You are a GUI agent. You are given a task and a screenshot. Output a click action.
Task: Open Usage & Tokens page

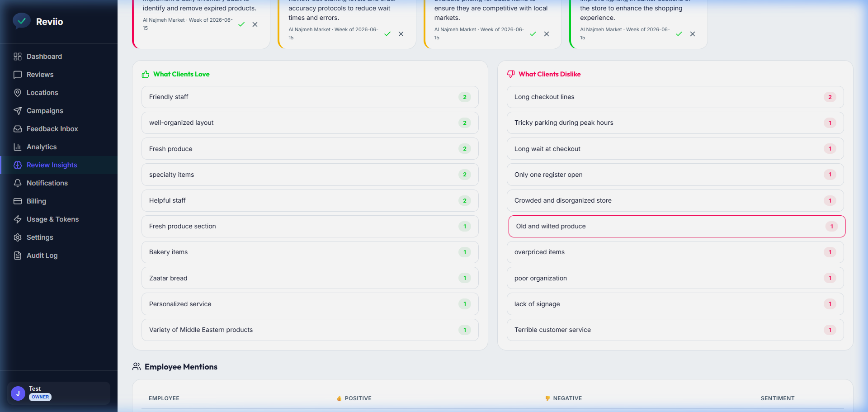59,219
